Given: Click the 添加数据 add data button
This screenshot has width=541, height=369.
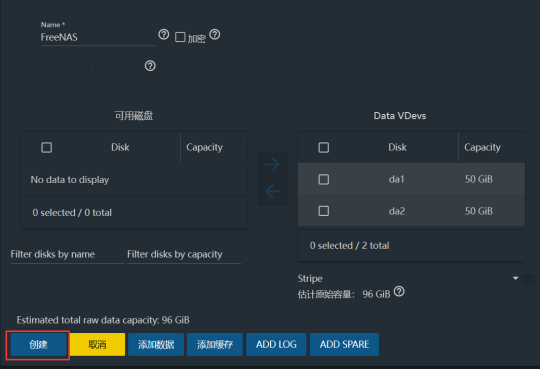Looking at the screenshot, I should (156, 344).
